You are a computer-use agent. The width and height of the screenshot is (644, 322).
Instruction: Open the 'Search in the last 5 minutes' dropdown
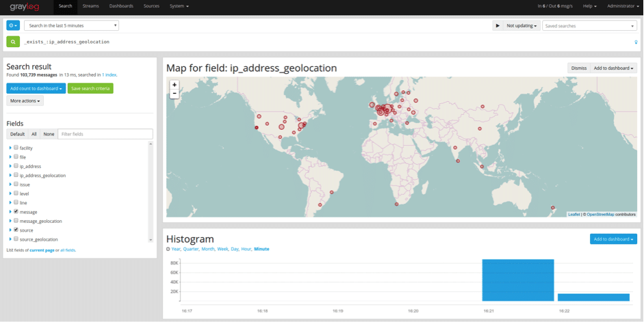71,25
